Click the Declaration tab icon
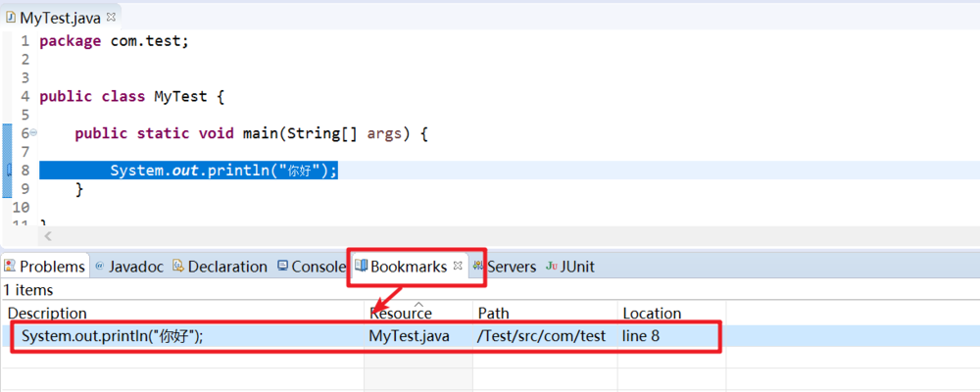 point(178,266)
